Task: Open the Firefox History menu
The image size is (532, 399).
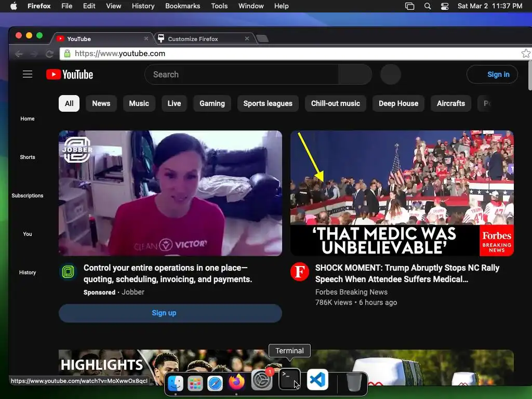Action: click(x=143, y=6)
